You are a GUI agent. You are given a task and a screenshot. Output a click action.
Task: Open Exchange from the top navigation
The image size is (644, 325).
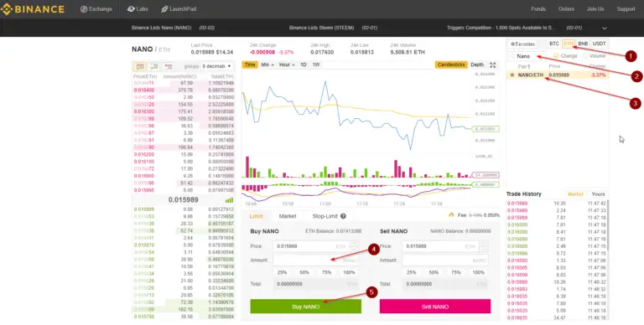coord(96,9)
